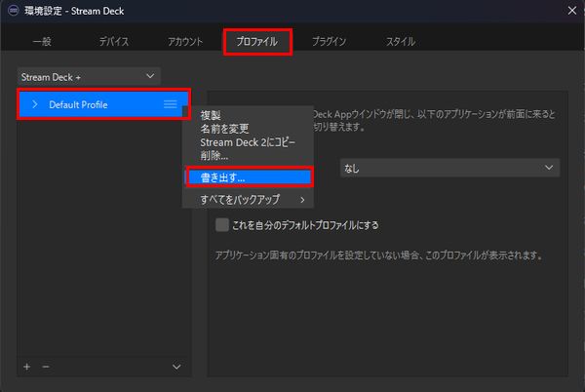
Task: Select the Default Profile row
Action: coord(103,104)
